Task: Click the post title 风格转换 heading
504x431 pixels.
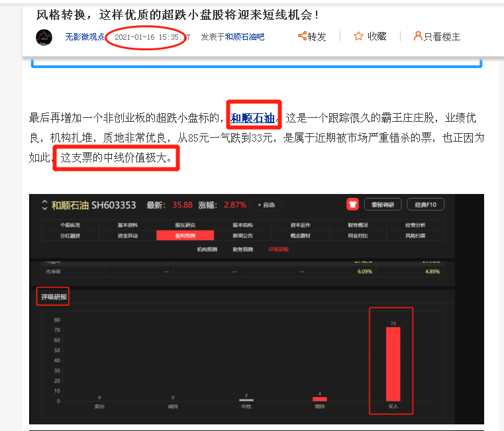Action: [177, 15]
